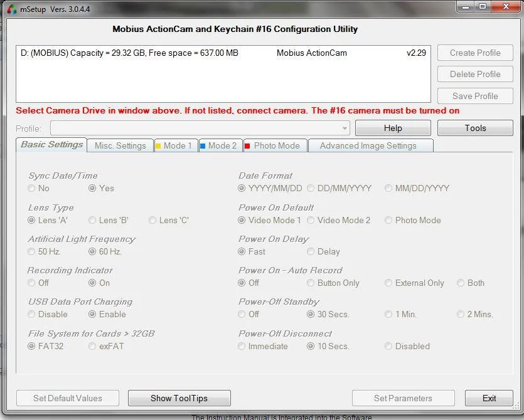Switch to Advanced Image Settings tab
524x420 pixels.
click(371, 146)
